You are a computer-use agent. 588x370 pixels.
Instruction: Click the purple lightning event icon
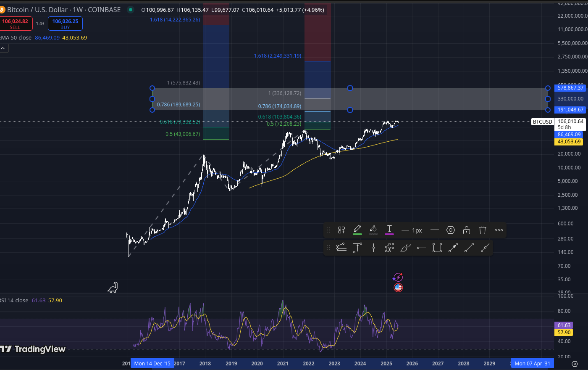pos(398,277)
